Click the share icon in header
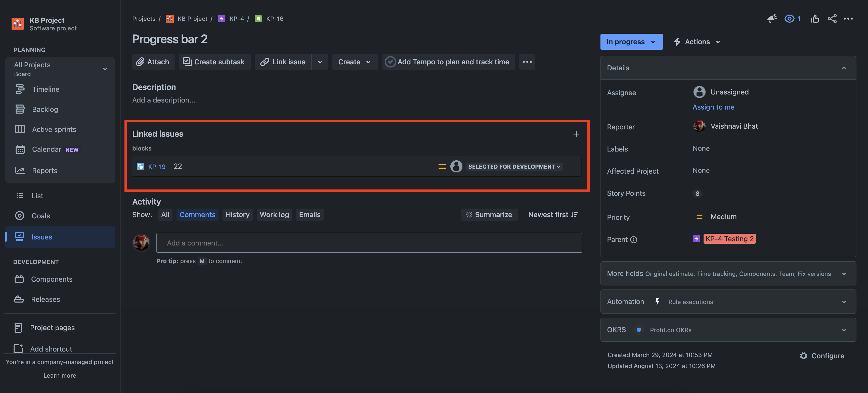The width and height of the screenshot is (868, 393). click(x=832, y=19)
